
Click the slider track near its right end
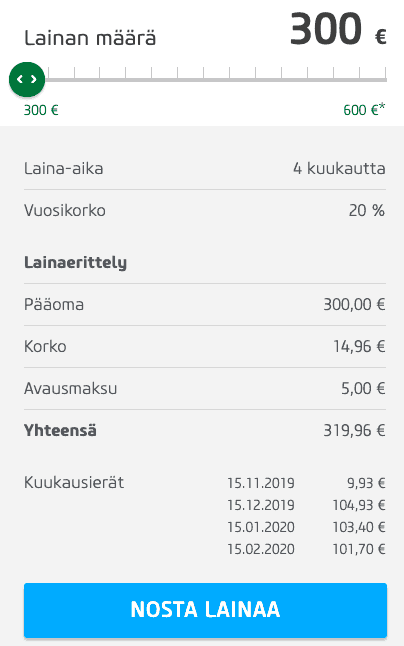(373, 80)
